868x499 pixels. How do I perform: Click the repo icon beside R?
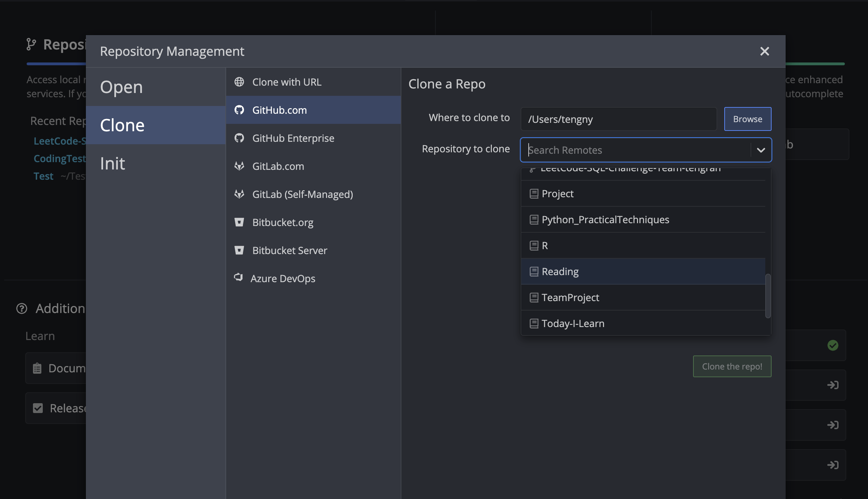[x=534, y=245]
